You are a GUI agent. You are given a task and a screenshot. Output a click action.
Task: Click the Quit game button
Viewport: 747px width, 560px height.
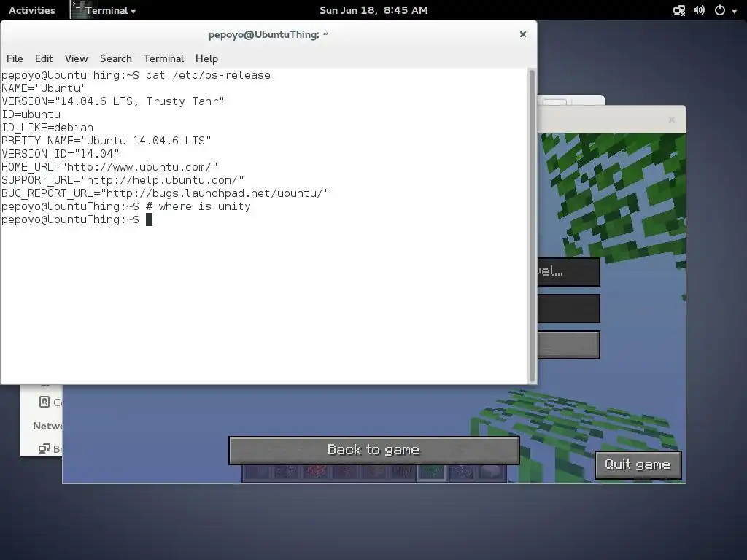pyautogui.click(x=638, y=464)
